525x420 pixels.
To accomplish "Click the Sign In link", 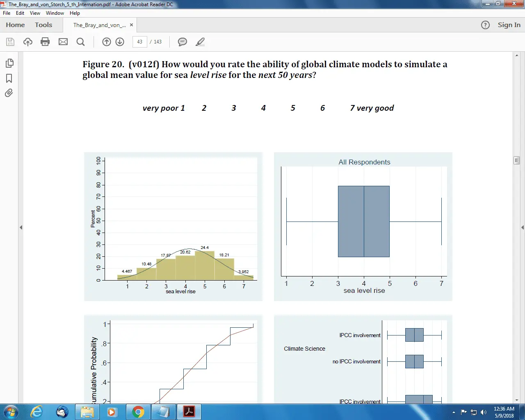I will (x=509, y=25).
